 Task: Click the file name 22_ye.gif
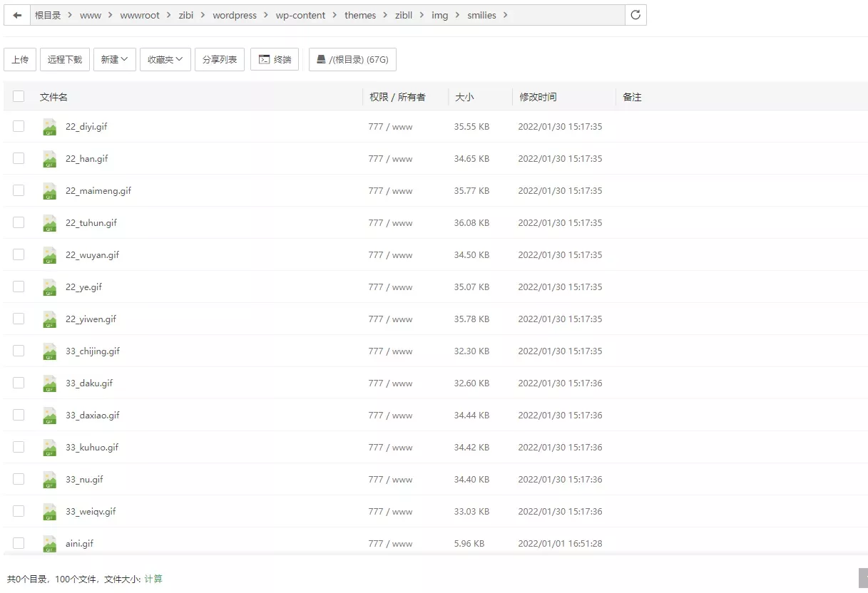[83, 287]
